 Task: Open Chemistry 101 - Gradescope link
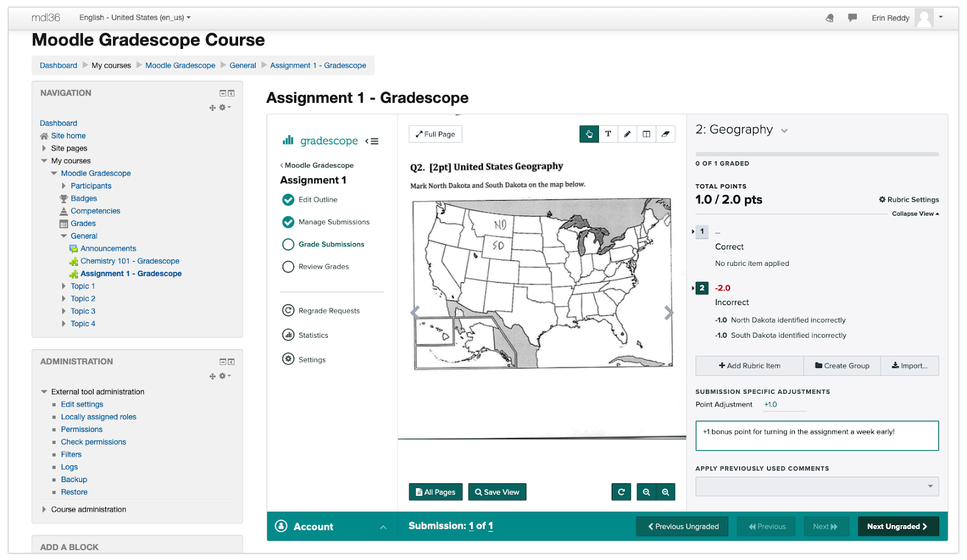(x=130, y=261)
